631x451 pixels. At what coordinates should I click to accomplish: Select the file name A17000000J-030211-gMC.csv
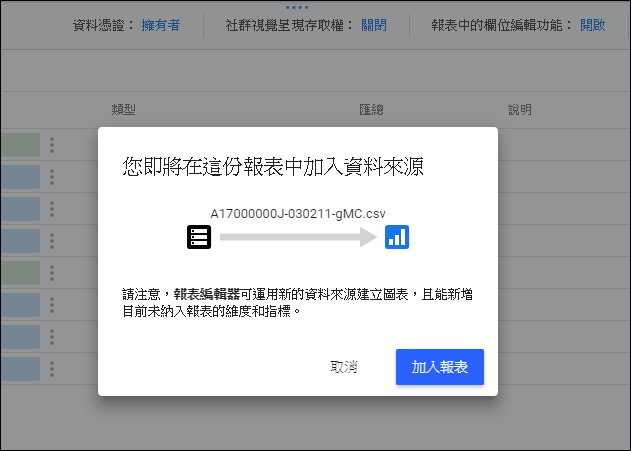click(298, 213)
